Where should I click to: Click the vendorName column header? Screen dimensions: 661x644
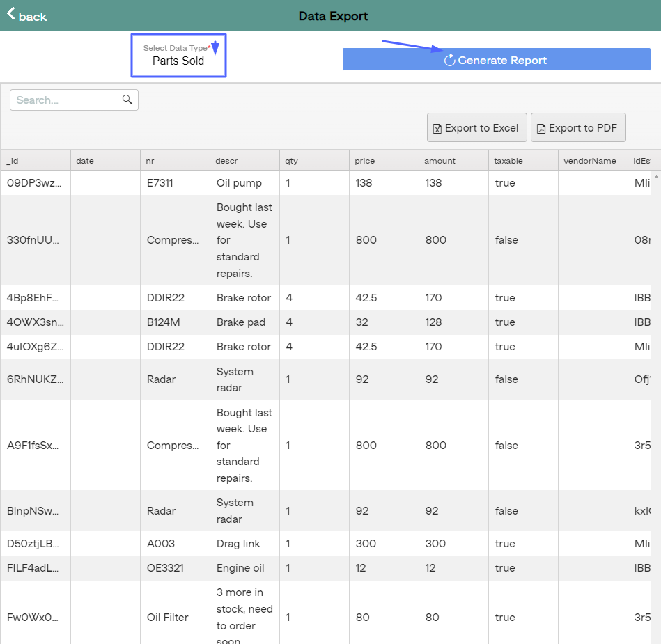[589, 161]
